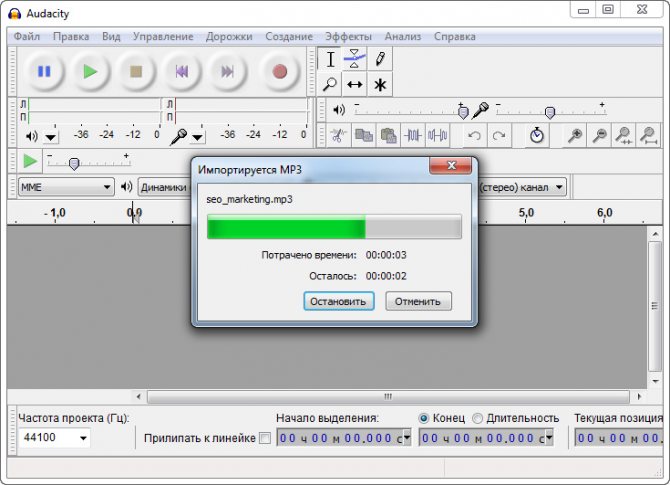The height and width of the screenshot is (485, 670).
Task: Select the Selection (I-beam) tool
Action: 330,59
